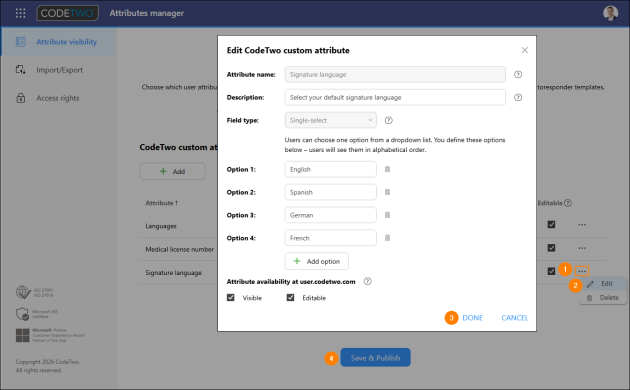Select the Signature language row text
Image resolution: width=630 pixels, height=390 pixels.
(174, 273)
